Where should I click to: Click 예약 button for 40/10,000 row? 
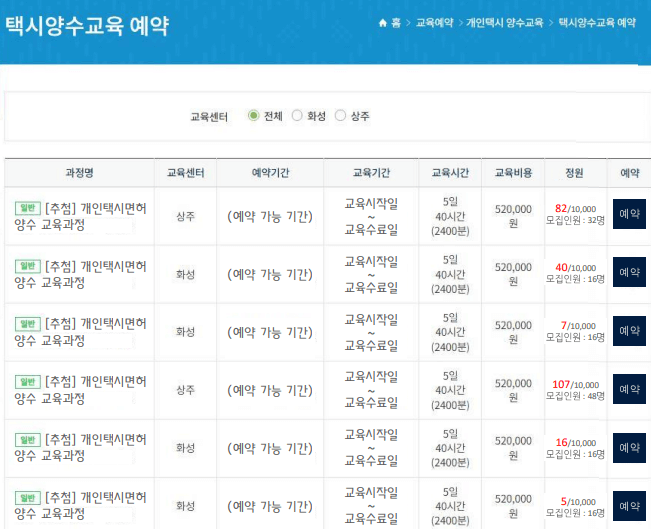(x=629, y=272)
